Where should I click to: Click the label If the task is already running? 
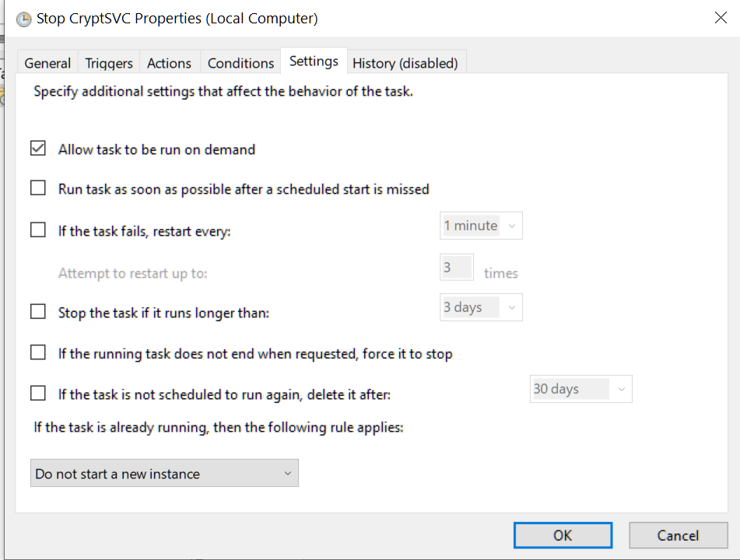click(x=219, y=428)
